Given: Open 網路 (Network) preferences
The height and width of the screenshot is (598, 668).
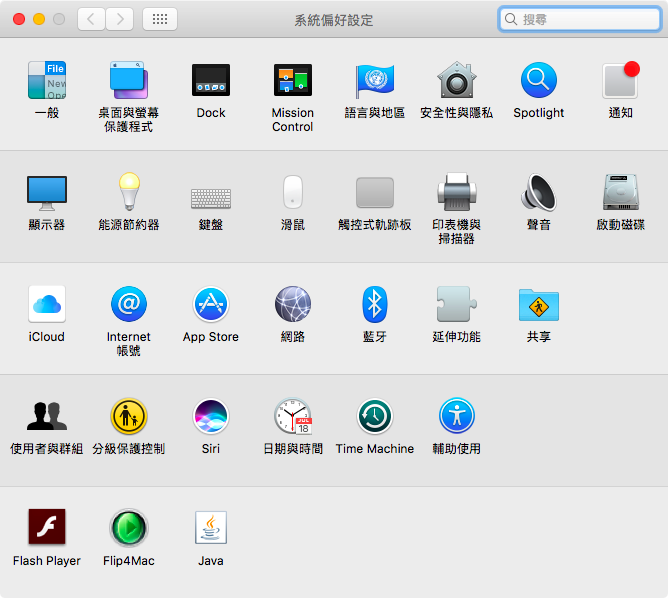Looking at the screenshot, I should click(x=293, y=304).
